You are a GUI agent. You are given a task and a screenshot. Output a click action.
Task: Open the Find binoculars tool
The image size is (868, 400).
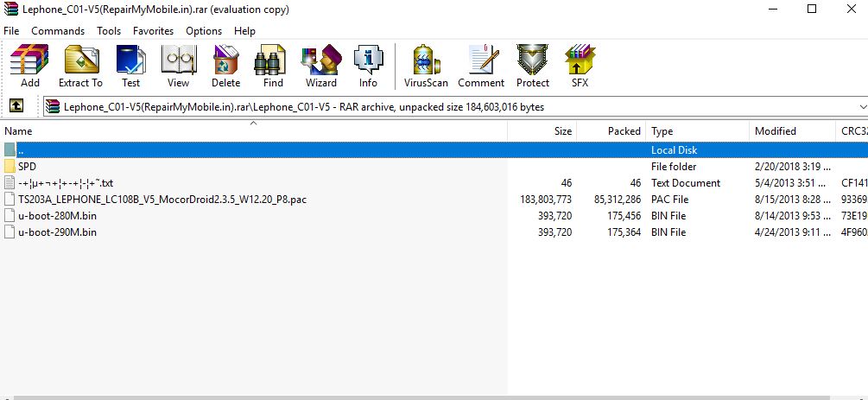(273, 67)
